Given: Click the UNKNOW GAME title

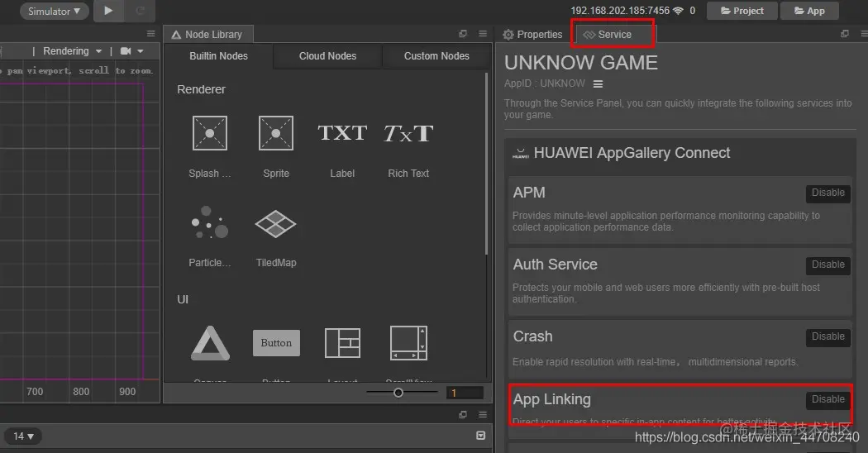Looking at the screenshot, I should point(580,63).
